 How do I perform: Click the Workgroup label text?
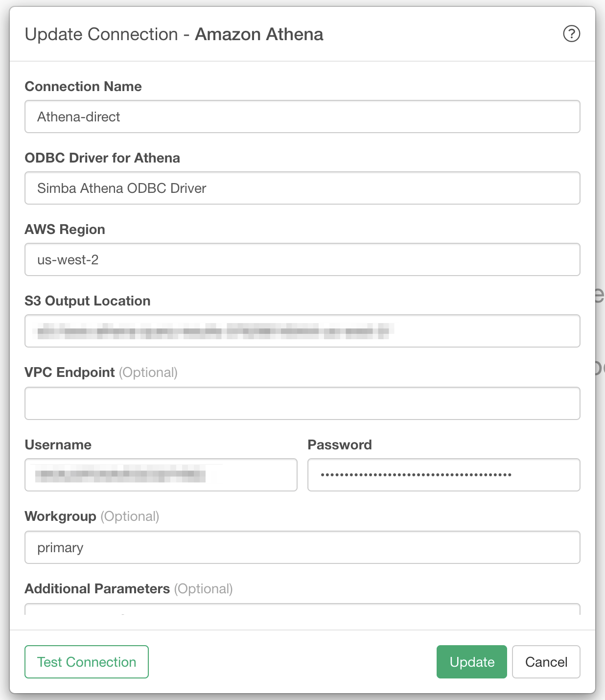61,516
